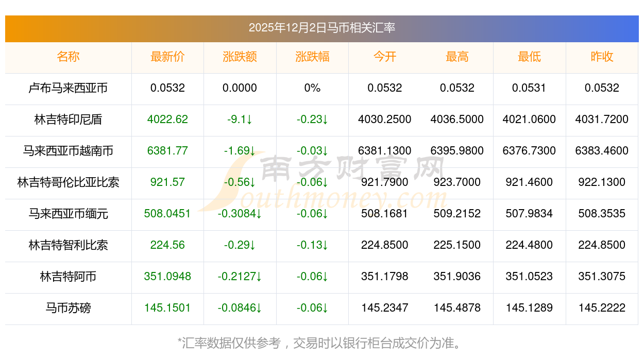Click opening value 4030.2500
644x359 pixels.
click(x=385, y=119)
